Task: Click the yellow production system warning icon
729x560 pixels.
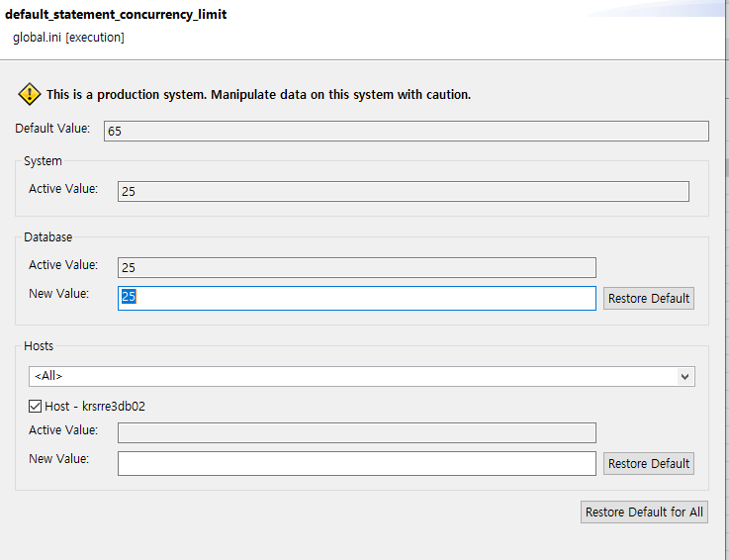Action: point(30,94)
